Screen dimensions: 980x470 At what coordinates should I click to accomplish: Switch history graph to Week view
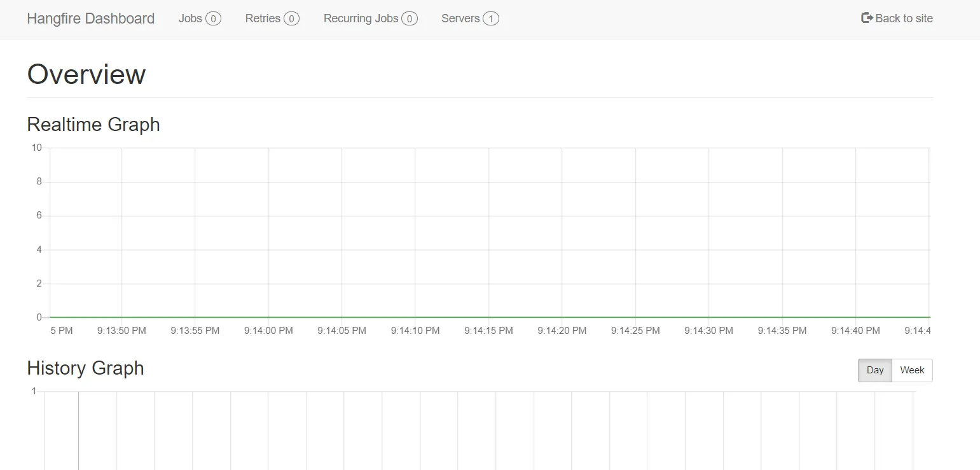(912, 370)
